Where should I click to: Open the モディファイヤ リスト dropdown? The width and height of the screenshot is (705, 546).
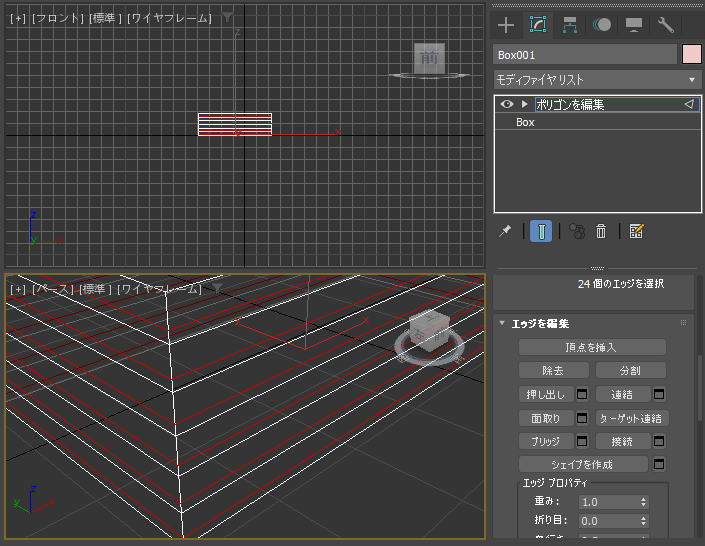(x=597, y=80)
